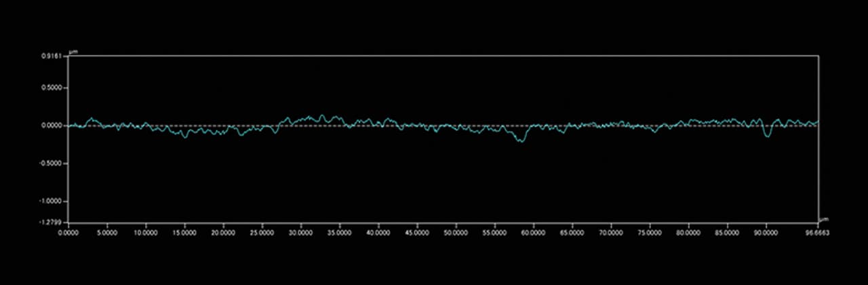Click the µm unit label at x-axis end

coord(825,219)
